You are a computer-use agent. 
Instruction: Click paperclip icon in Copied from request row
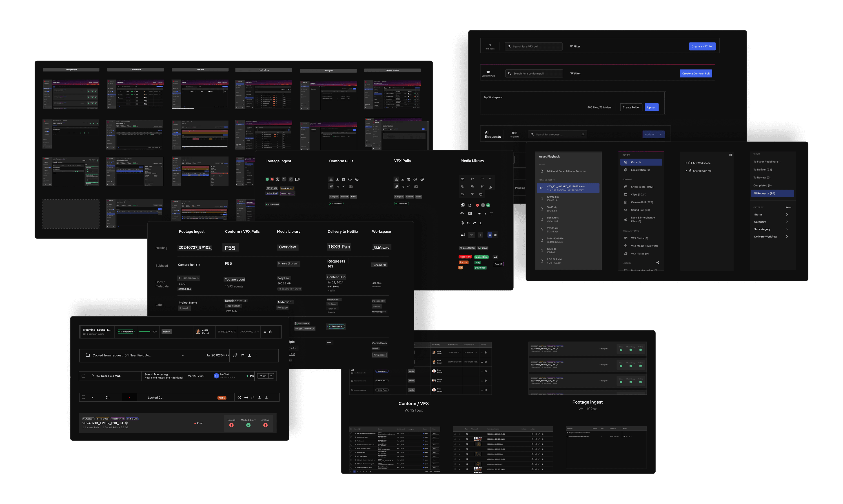tap(235, 355)
